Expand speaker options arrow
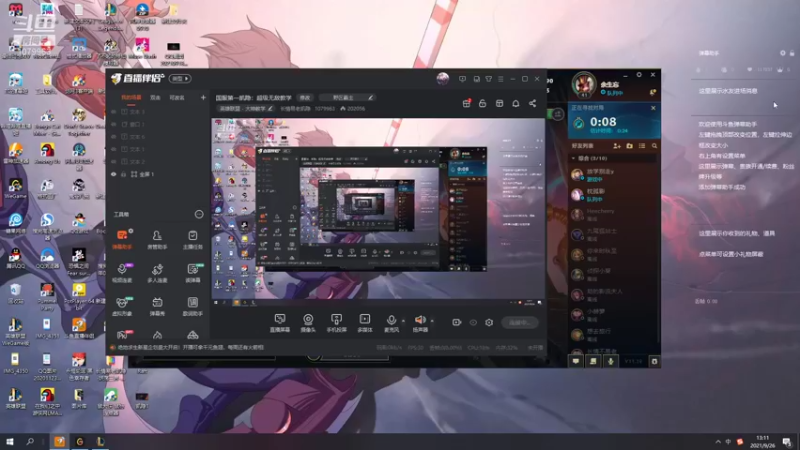 point(432,321)
